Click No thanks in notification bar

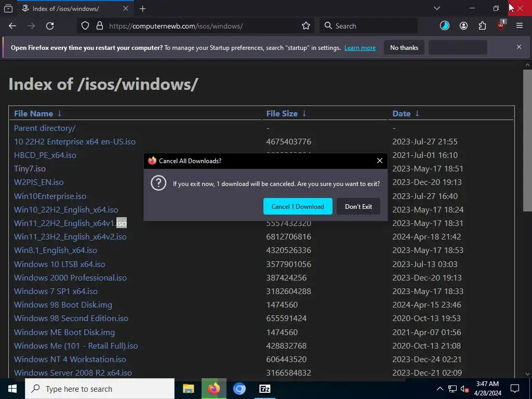(404, 47)
